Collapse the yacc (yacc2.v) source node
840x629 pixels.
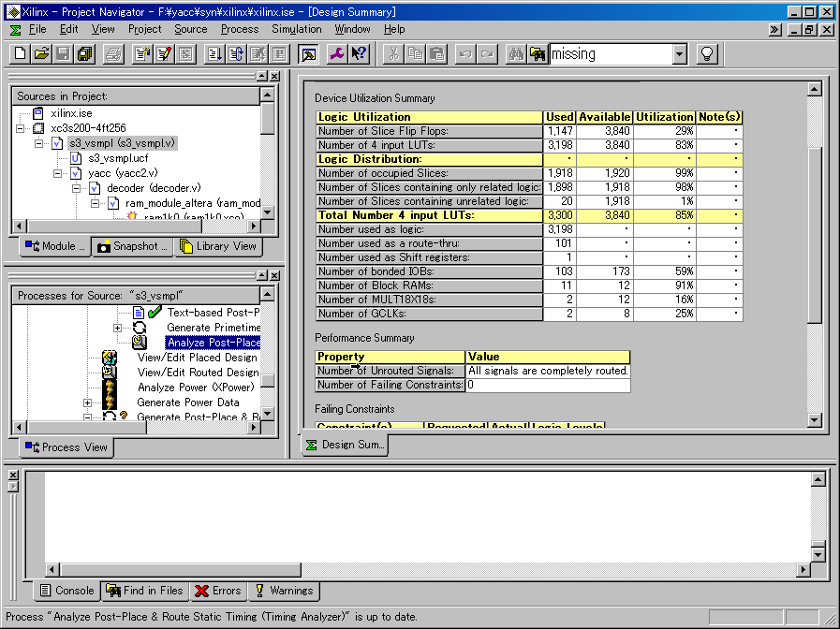[x=57, y=173]
